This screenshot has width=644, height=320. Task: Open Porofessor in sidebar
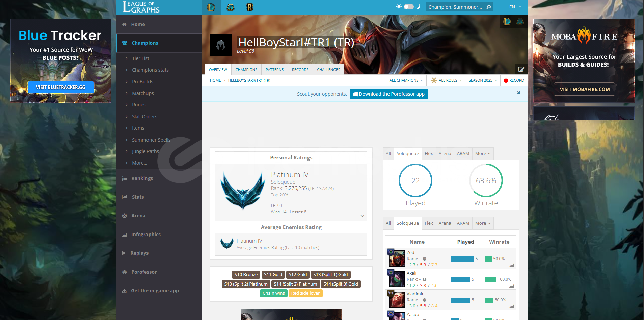click(x=159, y=272)
